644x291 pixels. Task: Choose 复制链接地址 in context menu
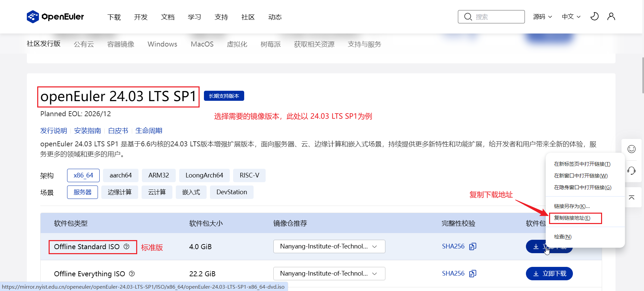point(585,218)
